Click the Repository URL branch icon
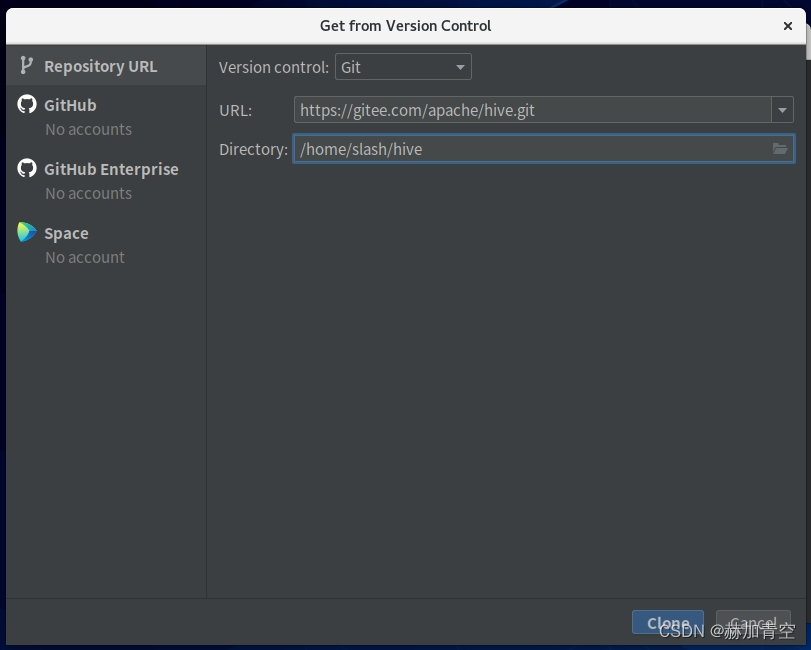The image size is (811, 650). click(26, 66)
